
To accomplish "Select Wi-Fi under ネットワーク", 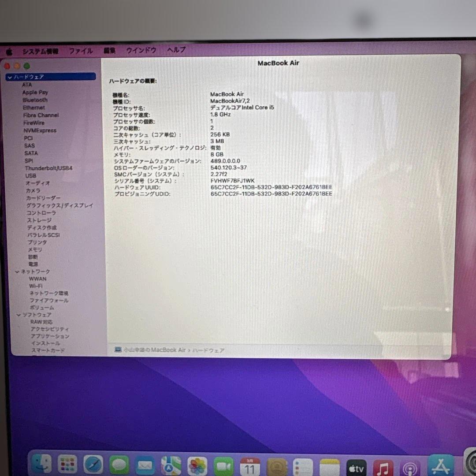I will click(36, 286).
